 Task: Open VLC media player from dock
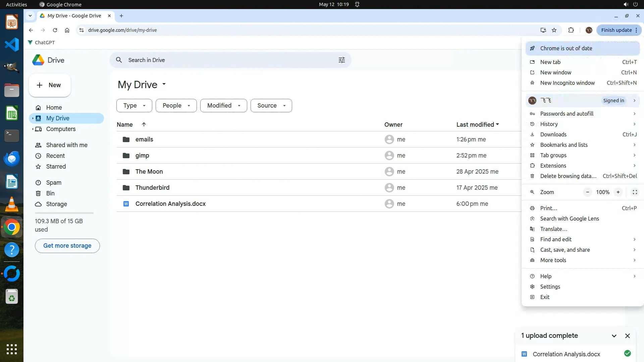pos(12,204)
